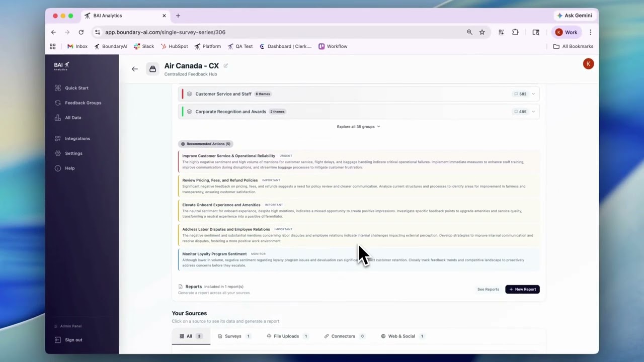Open Chrome extensions puzzle icon
Image resolution: width=644 pixels, height=362 pixels.
515,32
